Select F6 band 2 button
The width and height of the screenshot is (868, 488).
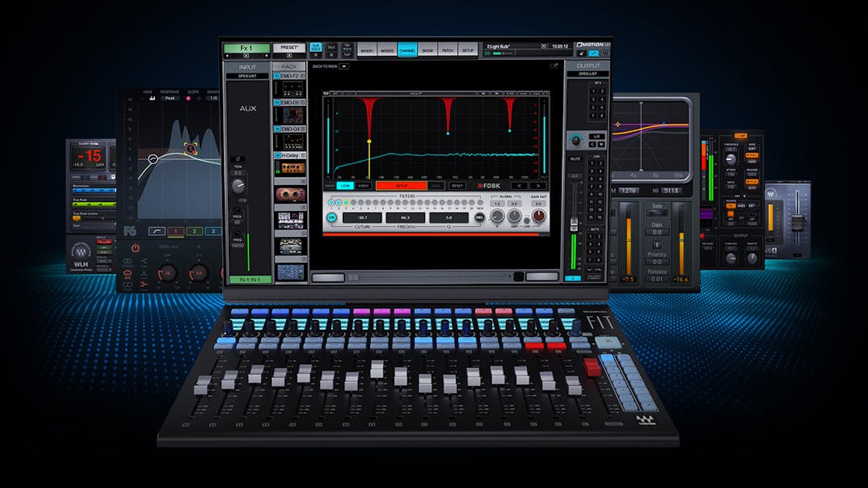click(x=194, y=231)
